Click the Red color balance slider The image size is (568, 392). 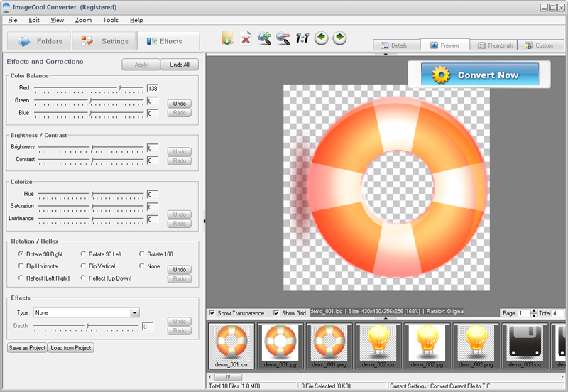coord(120,88)
